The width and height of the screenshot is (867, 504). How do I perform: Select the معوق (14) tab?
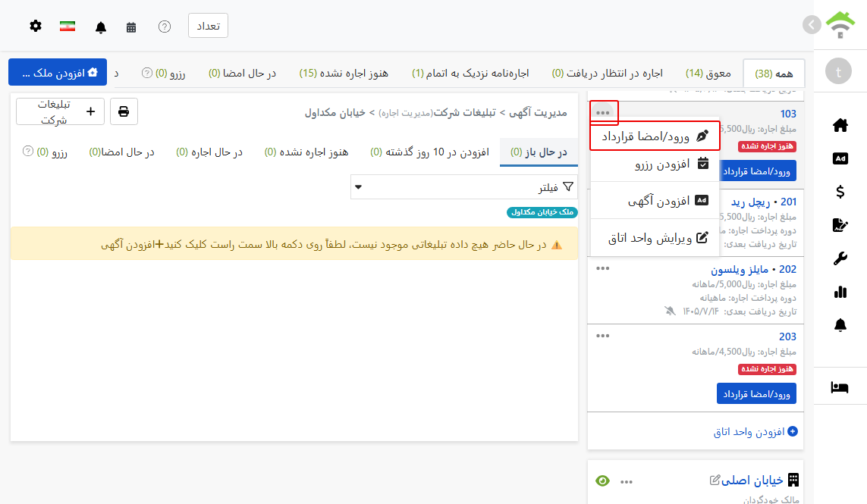708,73
